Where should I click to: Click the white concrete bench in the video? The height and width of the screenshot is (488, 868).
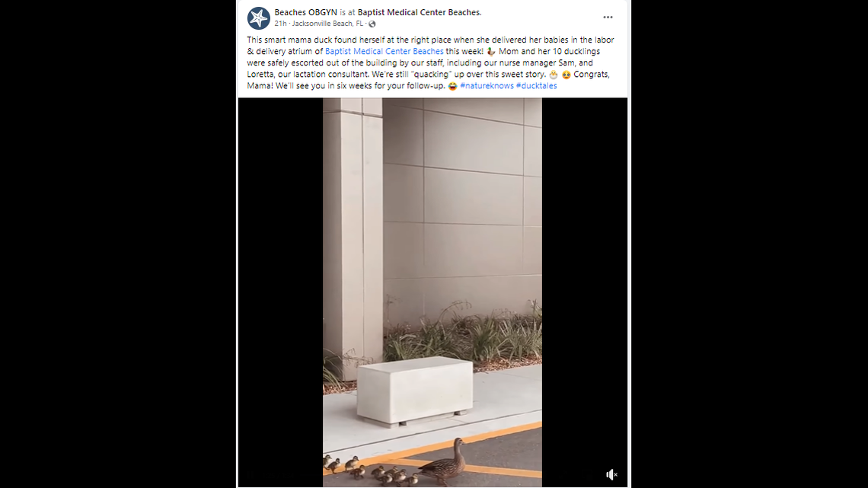[x=415, y=392]
